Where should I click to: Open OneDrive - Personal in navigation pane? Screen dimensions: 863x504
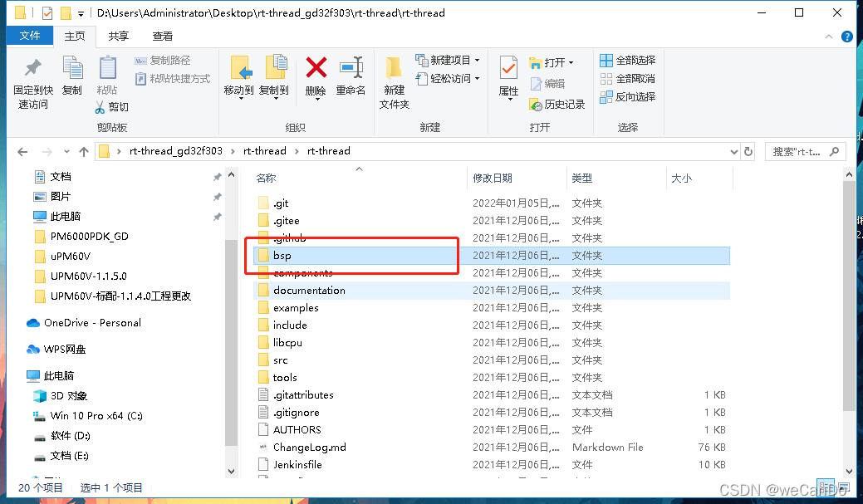tap(84, 322)
